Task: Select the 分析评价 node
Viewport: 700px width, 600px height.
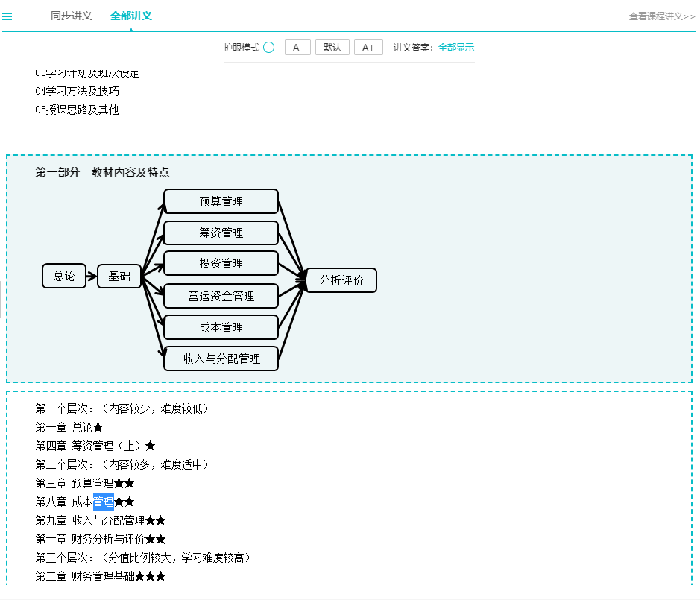Action: pos(341,280)
